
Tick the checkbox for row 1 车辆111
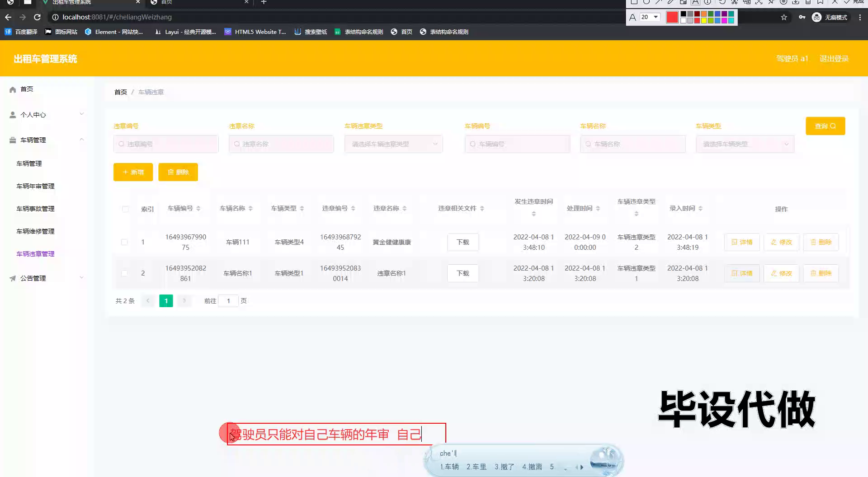[x=124, y=242]
